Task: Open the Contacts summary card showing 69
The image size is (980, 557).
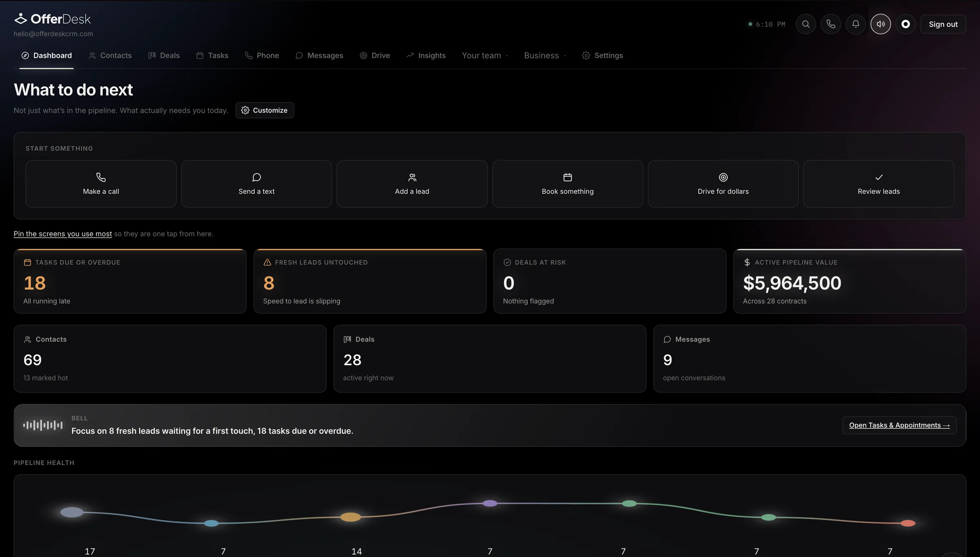Action: pos(170,359)
